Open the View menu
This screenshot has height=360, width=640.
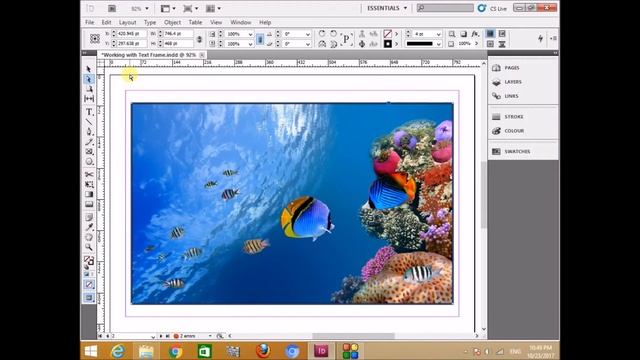(216, 22)
